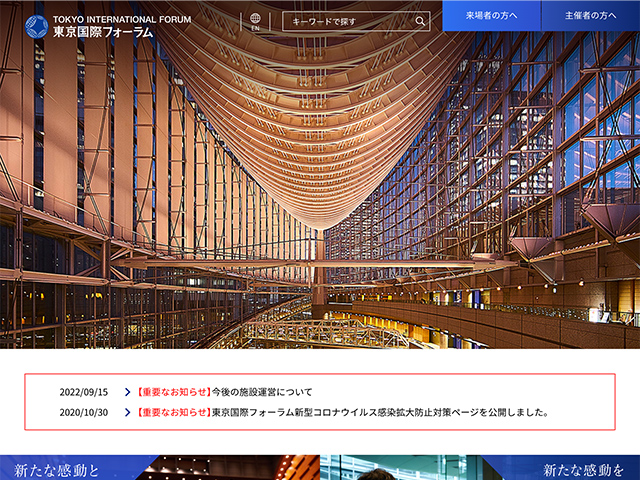Viewport: 640px width, 480px height.
Task: Click the 東京国際フォーラム site title text
Action: (x=103, y=32)
